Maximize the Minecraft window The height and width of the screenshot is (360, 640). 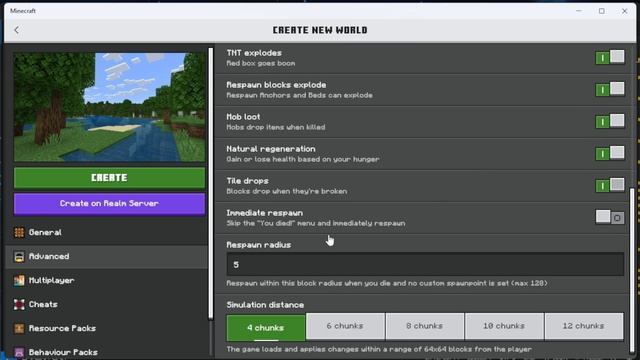(602, 11)
